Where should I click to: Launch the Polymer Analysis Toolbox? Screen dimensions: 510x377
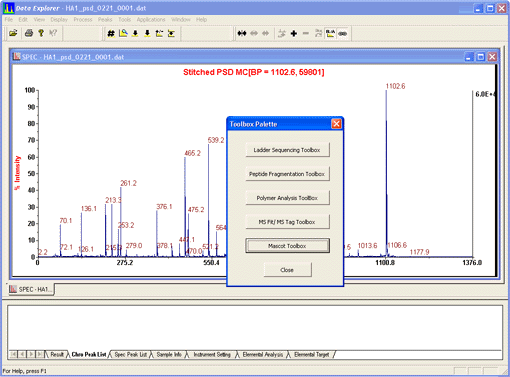pos(287,198)
